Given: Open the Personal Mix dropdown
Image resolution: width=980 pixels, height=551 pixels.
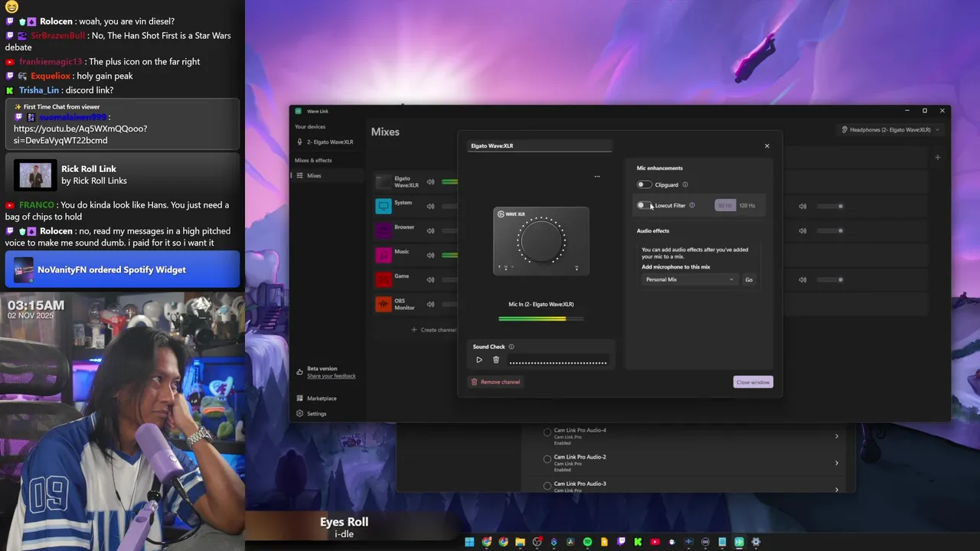Looking at the screenshot, I should click(689, 279).
